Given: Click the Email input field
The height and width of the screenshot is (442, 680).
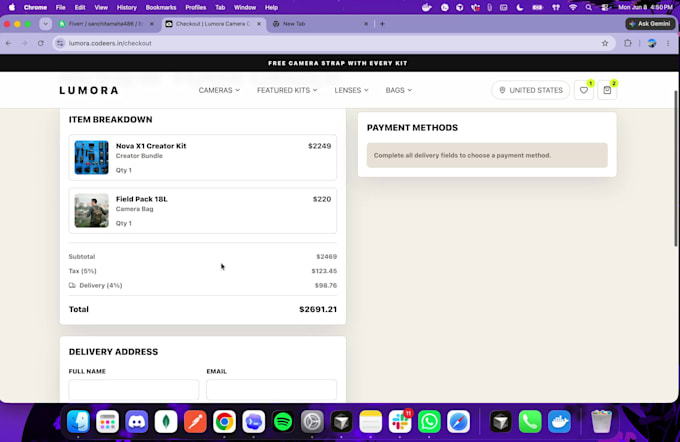Looking at the screenshot, I should [x=271, y=390].
